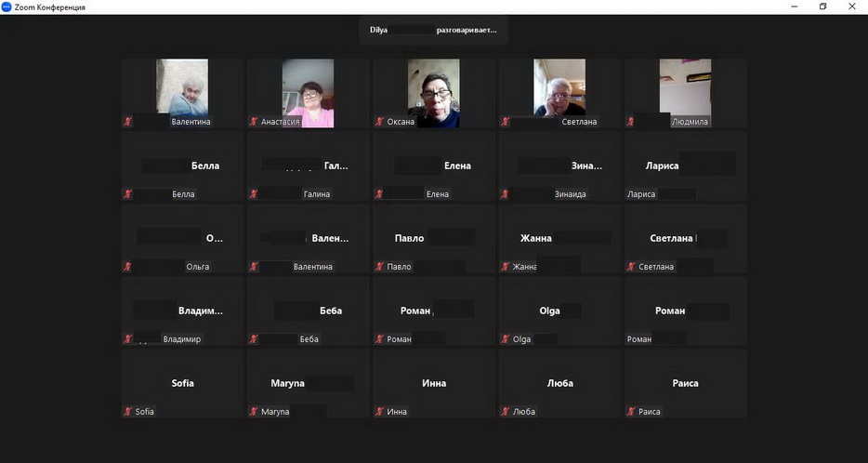Click Раиса's muted microphone icon
This screenshot has width=868, height=463.
(x=631, y=412)
